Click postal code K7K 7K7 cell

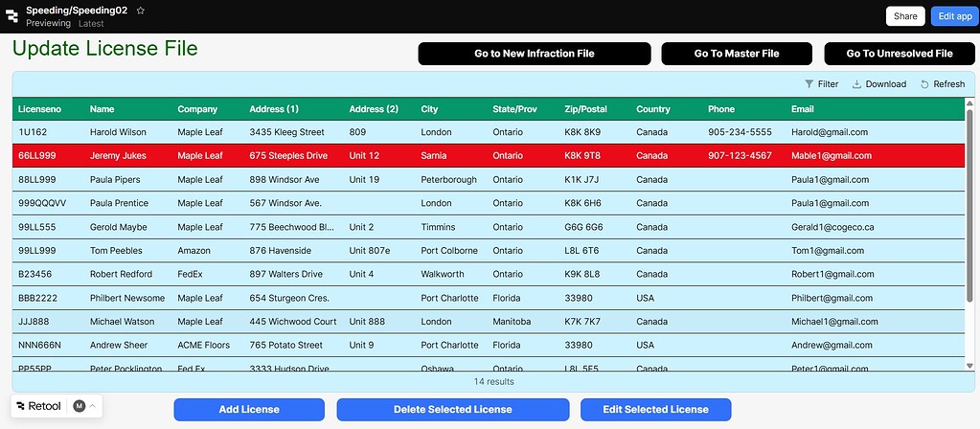click(582, 322)
